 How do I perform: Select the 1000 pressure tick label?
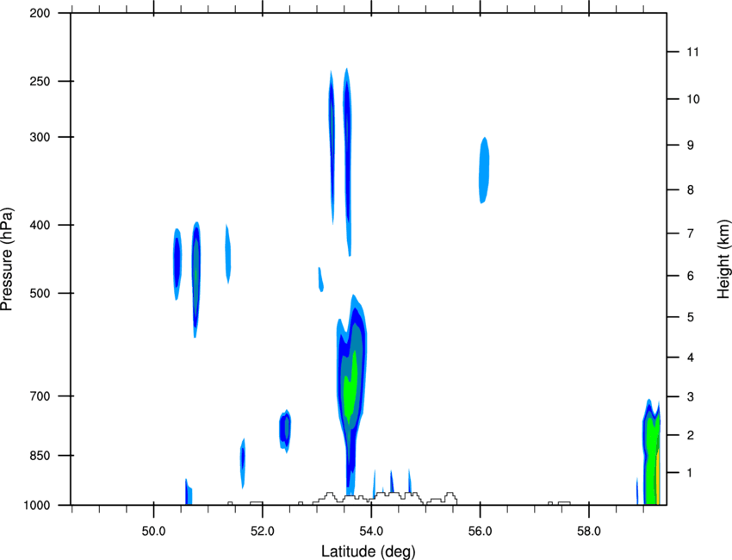tap(37, 506)
